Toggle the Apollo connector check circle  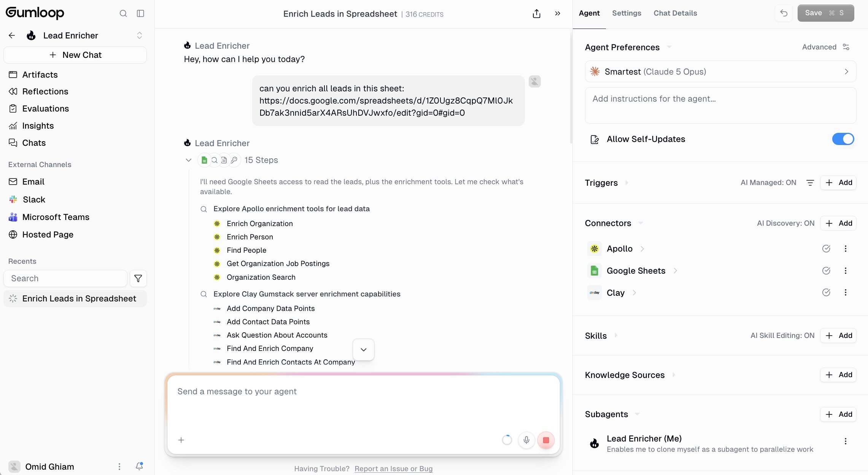[826, 249]
